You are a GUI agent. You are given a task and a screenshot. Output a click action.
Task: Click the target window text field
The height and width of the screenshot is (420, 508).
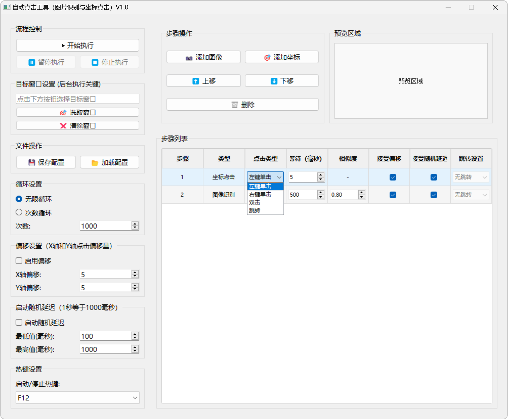click(x=78, y=99)
